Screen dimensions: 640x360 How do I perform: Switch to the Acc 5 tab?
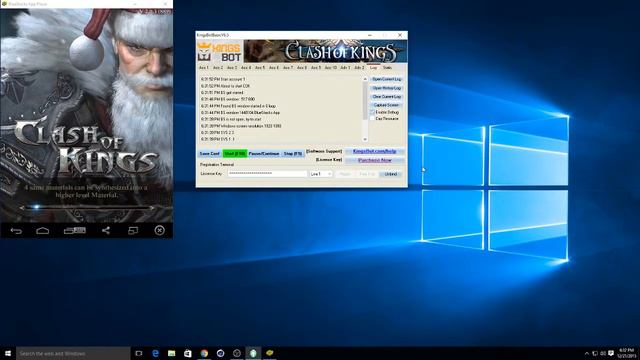coord(260,67)
